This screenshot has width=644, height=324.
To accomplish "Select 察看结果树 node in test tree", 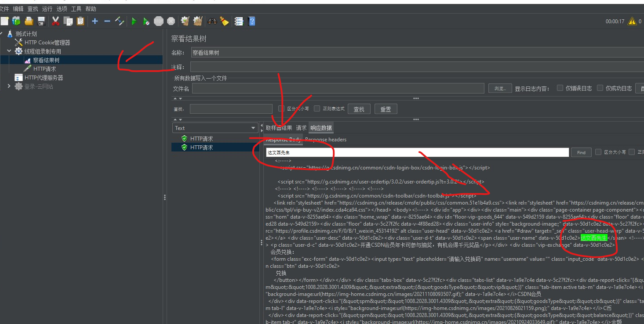I will pos(46,60).
